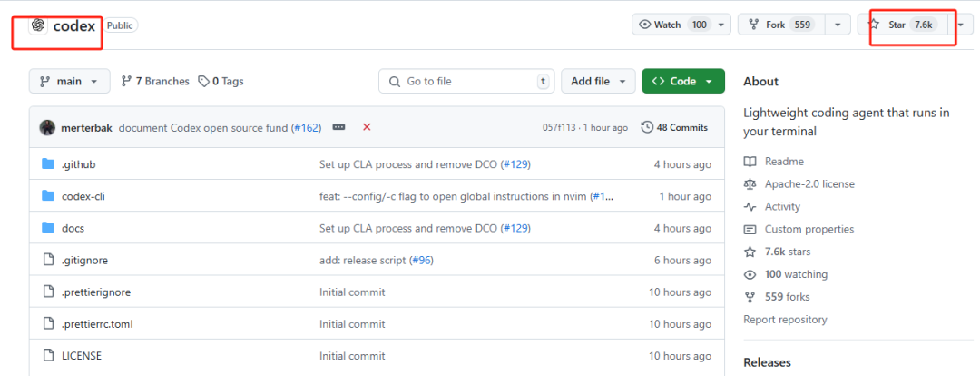Open LICENSE's Initial commit link

tap(352, 356)
